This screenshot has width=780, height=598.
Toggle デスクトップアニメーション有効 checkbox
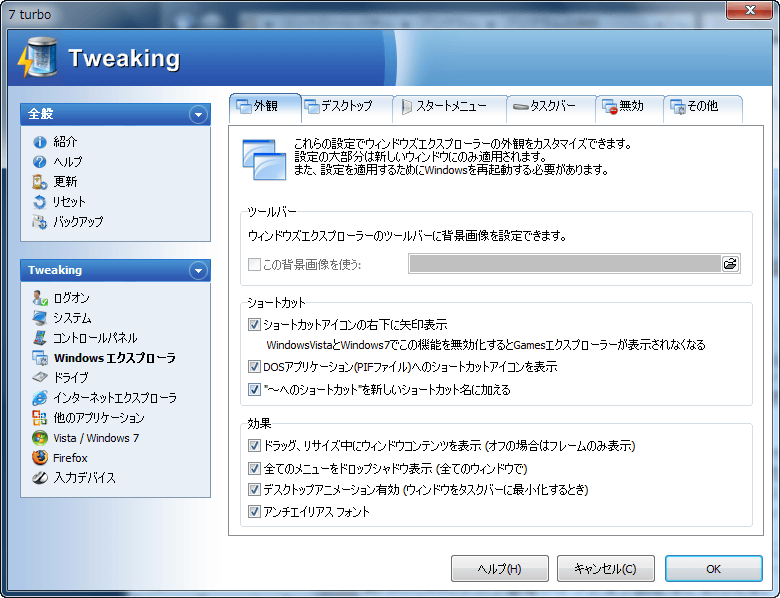254,490
